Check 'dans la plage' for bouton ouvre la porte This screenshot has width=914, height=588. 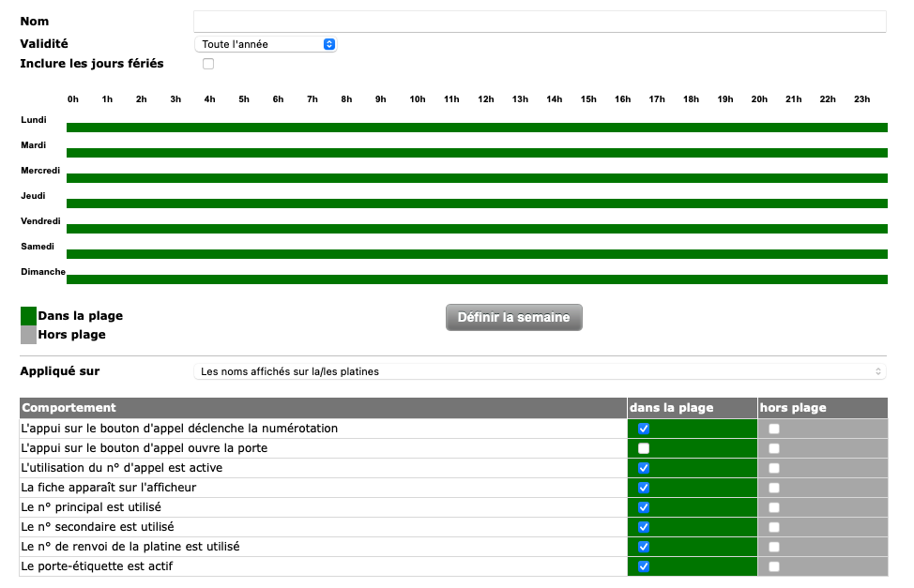point(644,448)
